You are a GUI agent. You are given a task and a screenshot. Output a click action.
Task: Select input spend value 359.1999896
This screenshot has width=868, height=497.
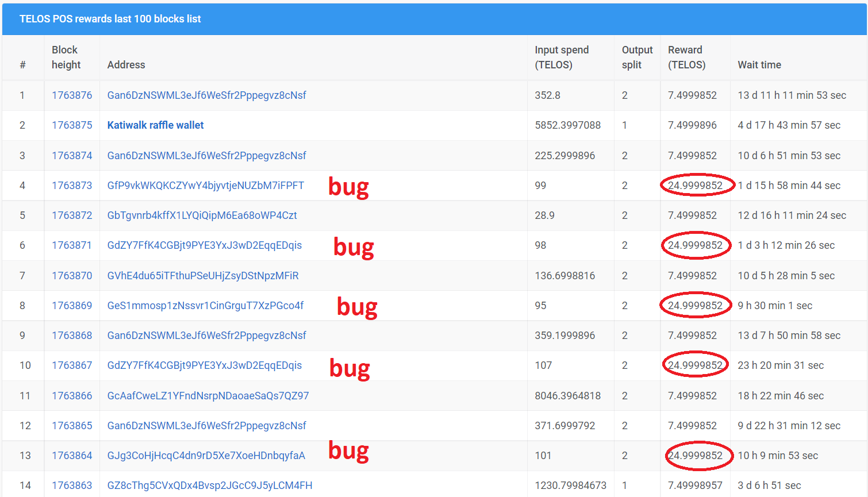point(565,336)
